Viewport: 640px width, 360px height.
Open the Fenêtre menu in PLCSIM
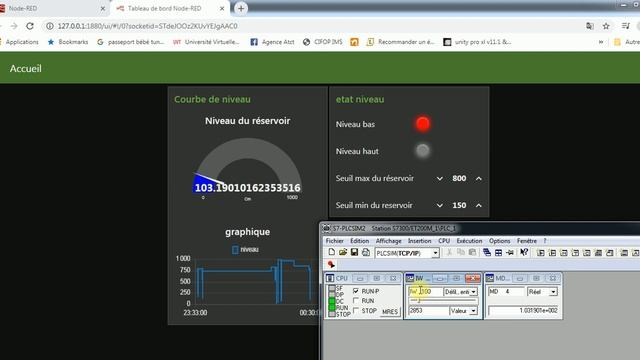point(527,241)
